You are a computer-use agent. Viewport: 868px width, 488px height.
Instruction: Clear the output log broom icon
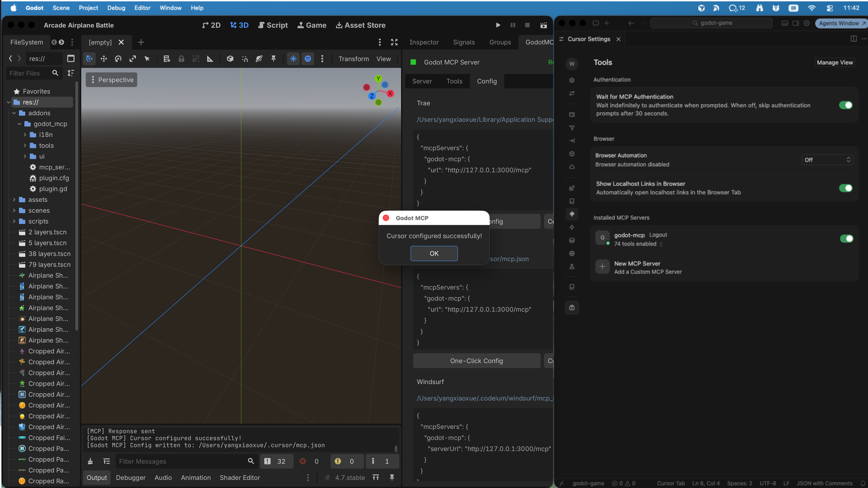click(x=90, y=461)
